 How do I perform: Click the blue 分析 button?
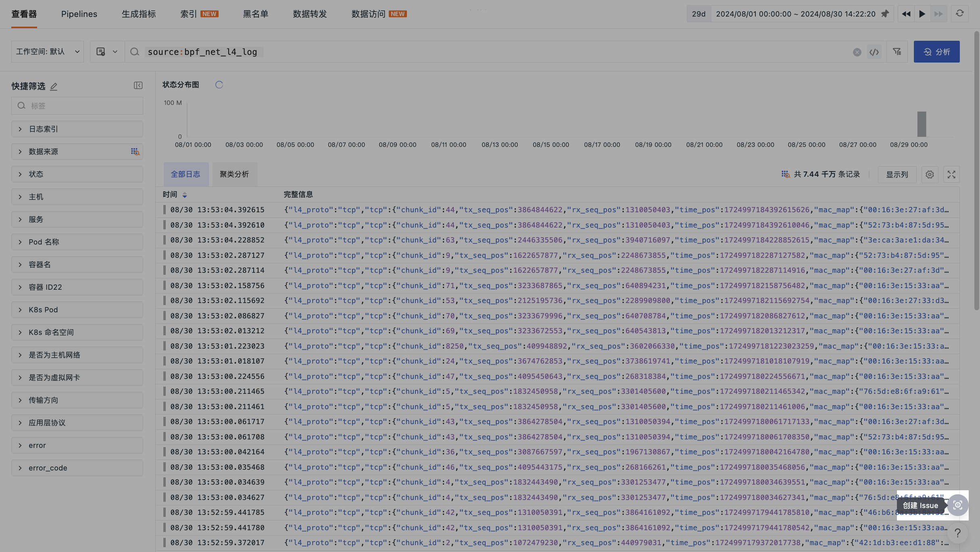[936, 52]
